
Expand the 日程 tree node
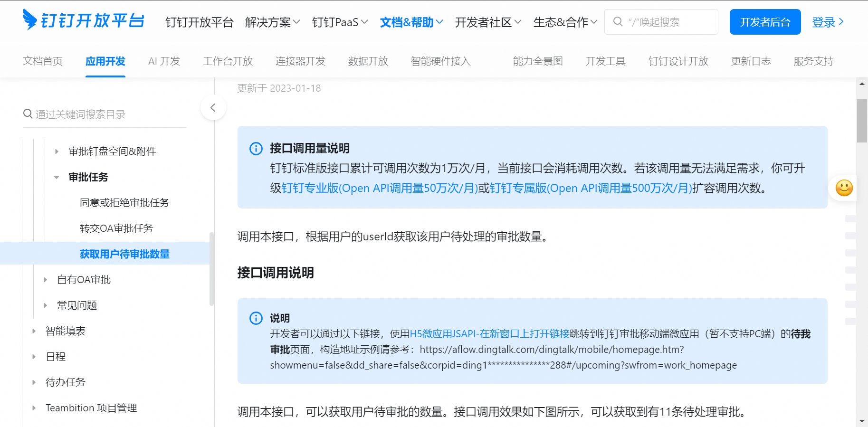[x=34, y=357]
